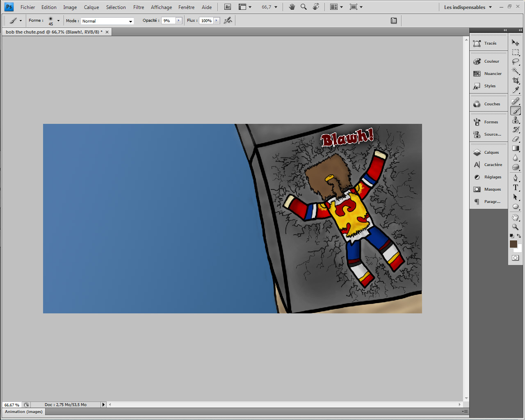Select the Type (T) tool
Screen dimensions: 525x420
(516, 187)
